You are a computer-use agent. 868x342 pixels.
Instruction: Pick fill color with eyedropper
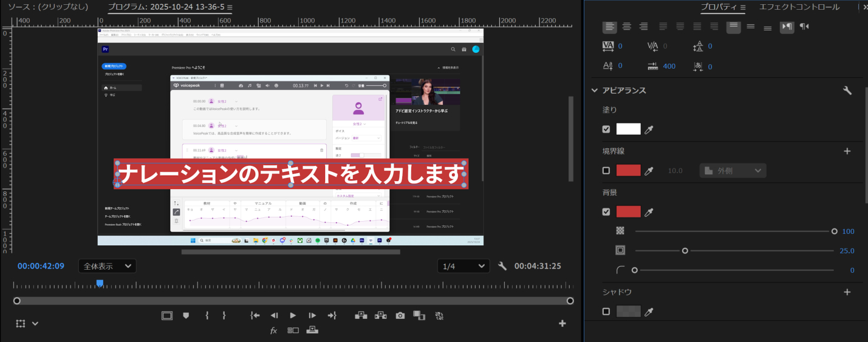[649, 129]
